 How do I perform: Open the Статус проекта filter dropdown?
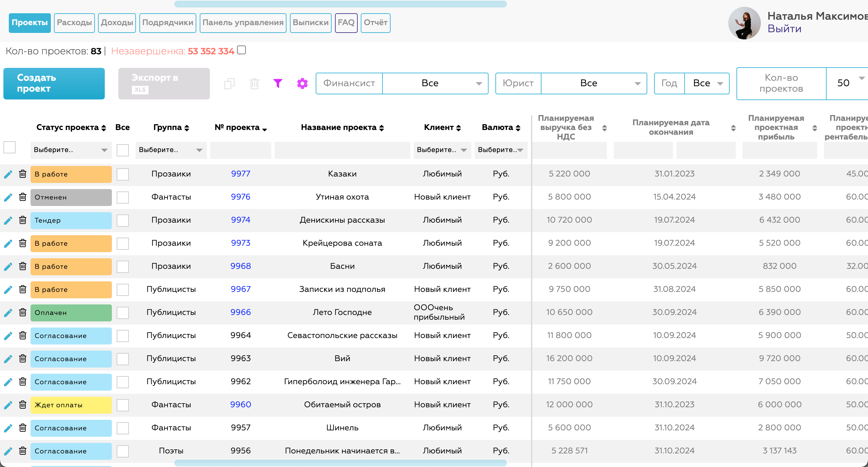coord(71,150)
